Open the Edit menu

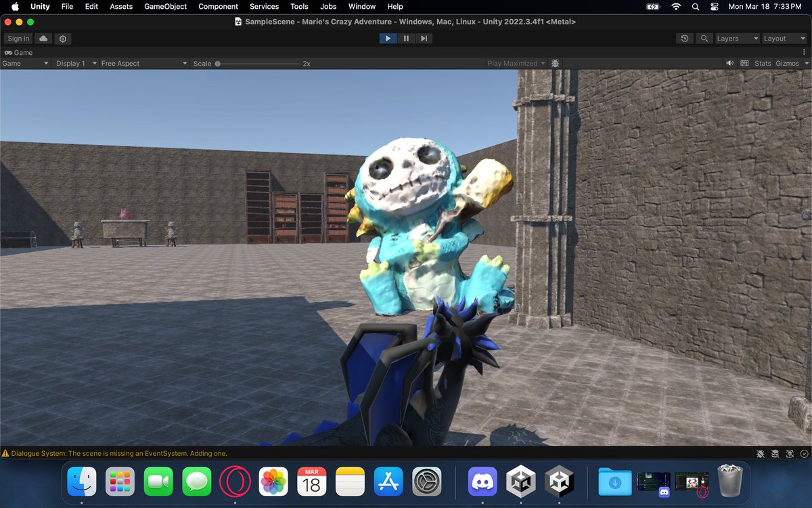pos(91,6)
